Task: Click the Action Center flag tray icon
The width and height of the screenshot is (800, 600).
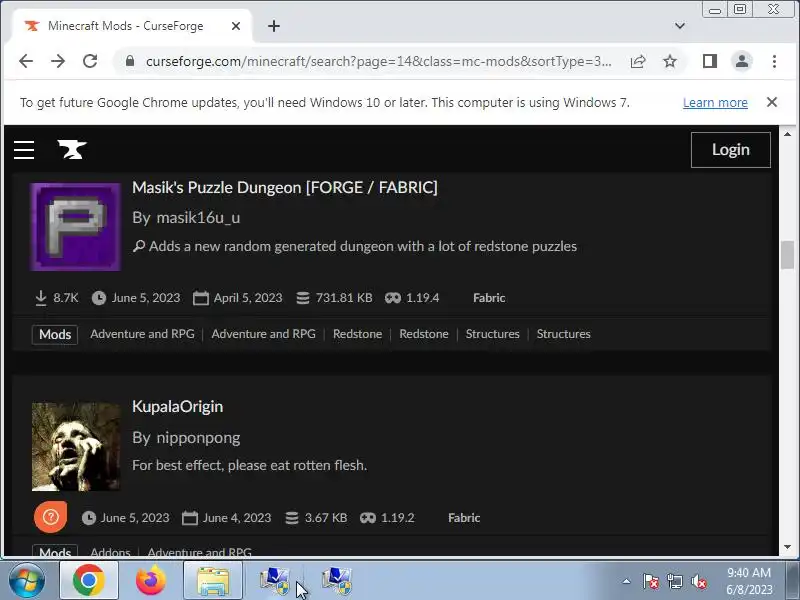Action: tap(651, 581)
